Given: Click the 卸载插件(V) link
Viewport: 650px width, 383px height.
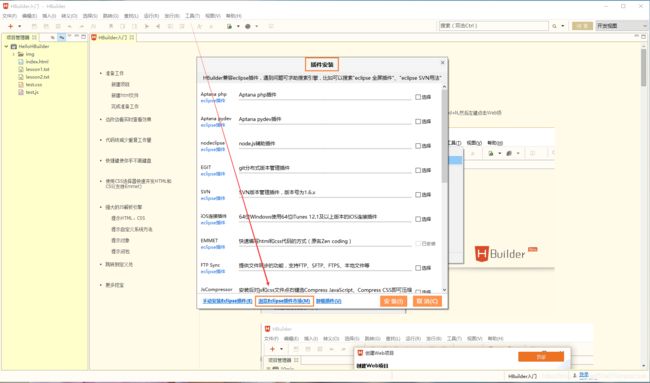Looking at the screenshot, I should point(328,301).
